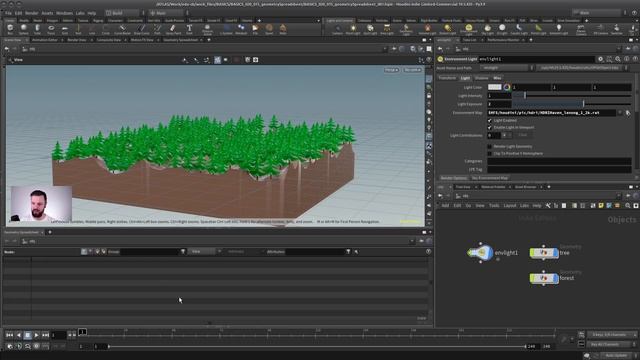Viewport: 640px width, 360px height.
Task: Toggle display flag on the tree node
Action: (556, 253)
